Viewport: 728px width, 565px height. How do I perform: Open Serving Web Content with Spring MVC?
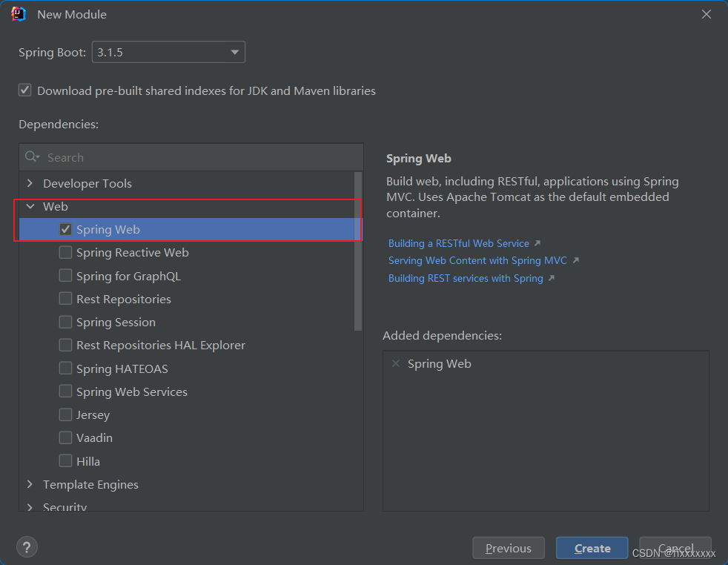[477, 260]
